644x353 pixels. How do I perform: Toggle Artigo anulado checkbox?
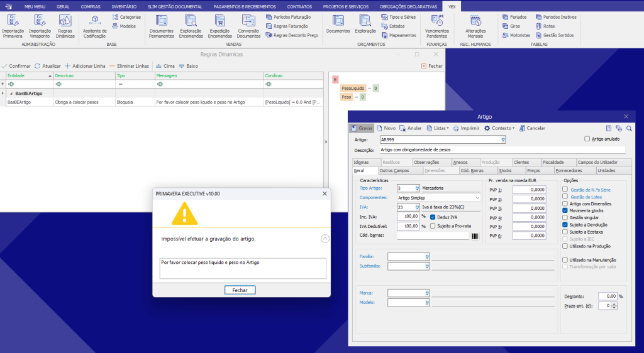(x=587, y=139)
